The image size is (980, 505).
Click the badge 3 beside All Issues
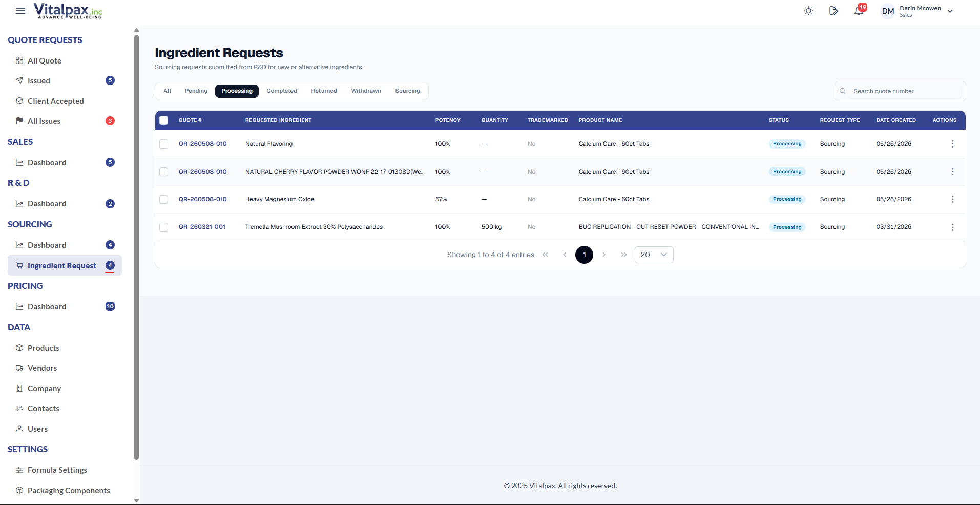(x=110, y=121)
